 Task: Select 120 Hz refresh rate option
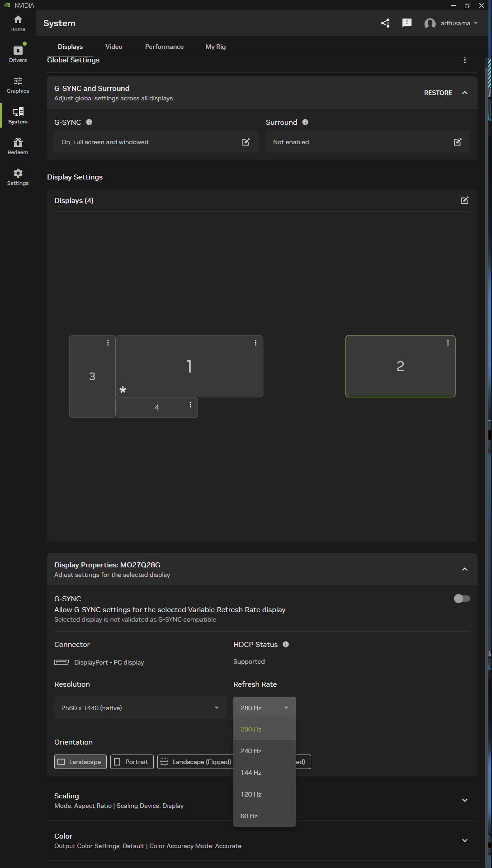[265, 794]
